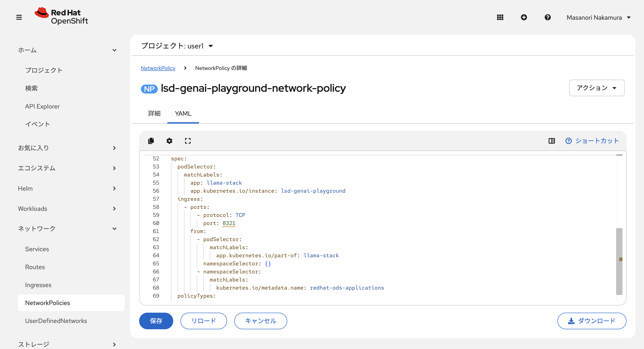The image size is (644, 349).
Task: Click the plus import icon in header
Action: coord(524,17)
